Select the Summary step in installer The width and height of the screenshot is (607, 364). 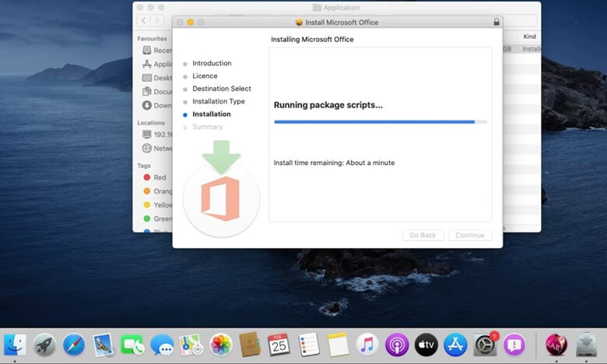click(208, 127)
